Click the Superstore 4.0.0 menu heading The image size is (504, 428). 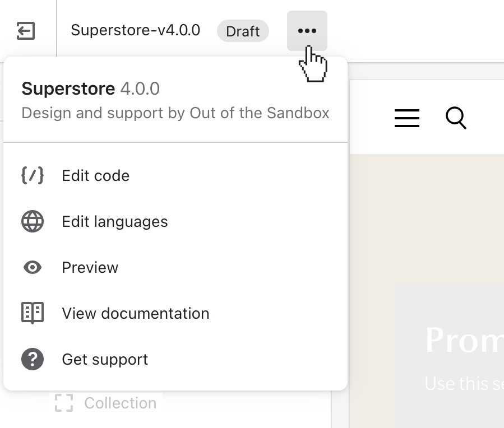coord(90,89)
